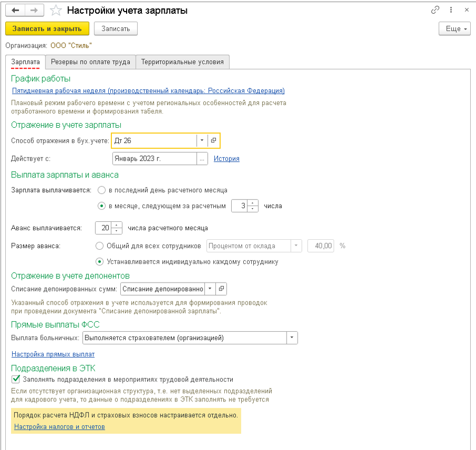
Task: Expand the 'Списание депонированных сумм' dropdown
Action: pos(210,289)
